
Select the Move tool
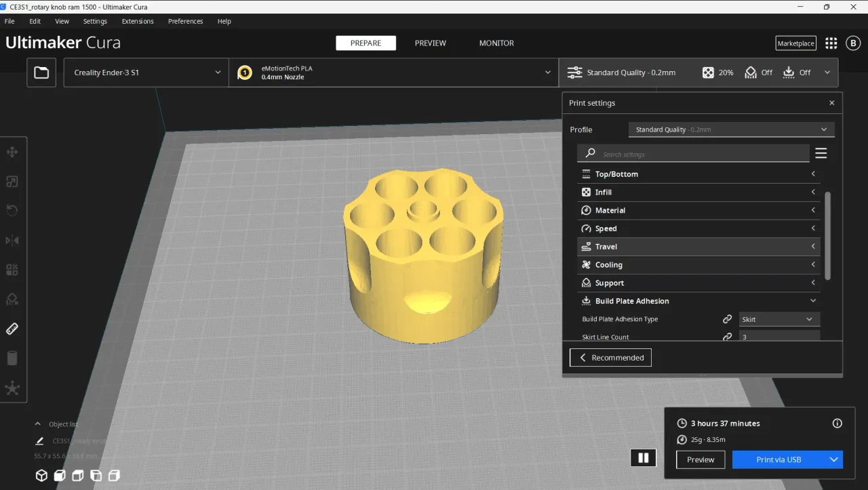pyautogui.click(x=12, y=152)
